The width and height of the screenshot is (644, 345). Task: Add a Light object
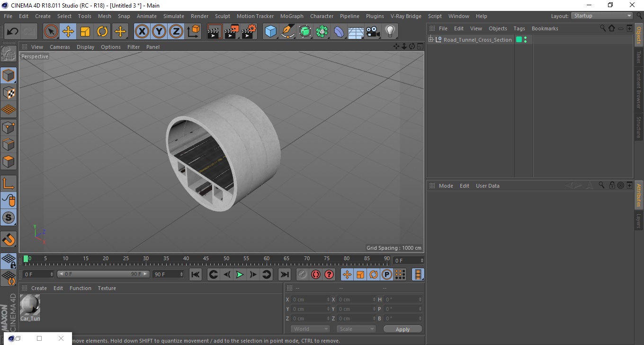pos(390,32)
